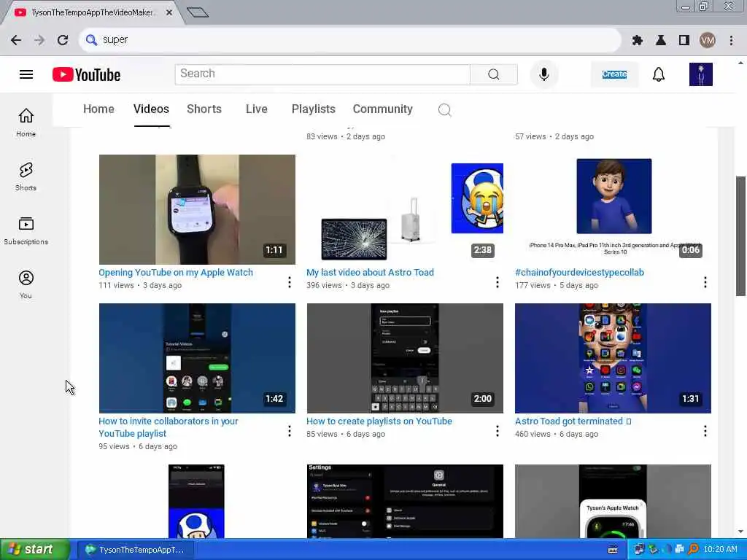Screen dimensions: 747x560
Task: Open options for How to invite collaborators video
Action: [x=289, y=431]
